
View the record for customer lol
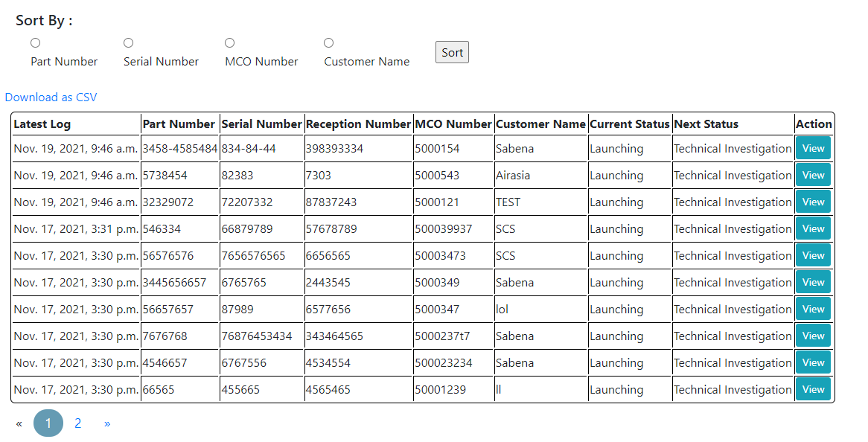point(813,309)
